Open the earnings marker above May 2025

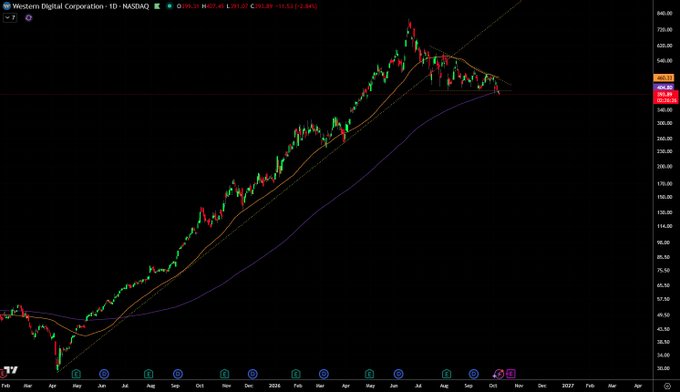point(76,373)
